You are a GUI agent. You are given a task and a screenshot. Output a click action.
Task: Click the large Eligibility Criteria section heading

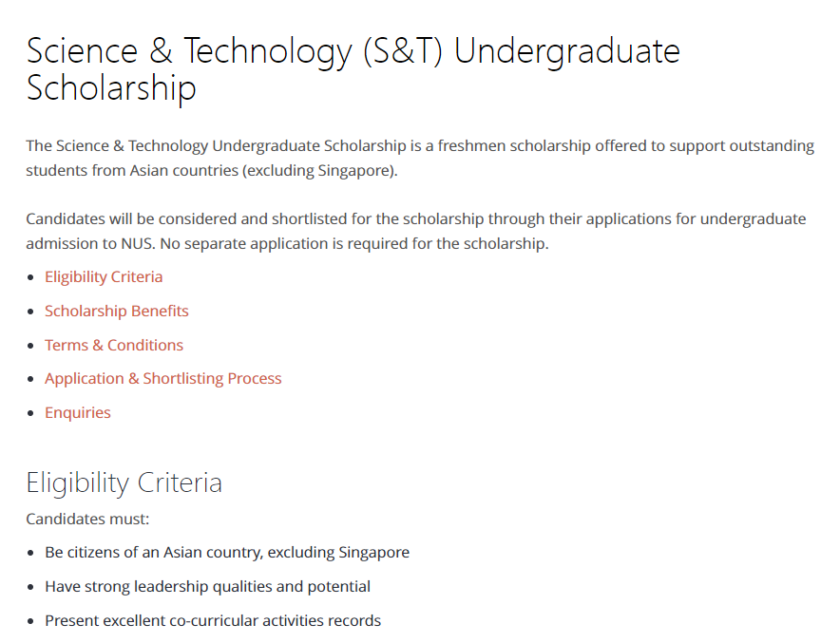(x=124, y=482)
